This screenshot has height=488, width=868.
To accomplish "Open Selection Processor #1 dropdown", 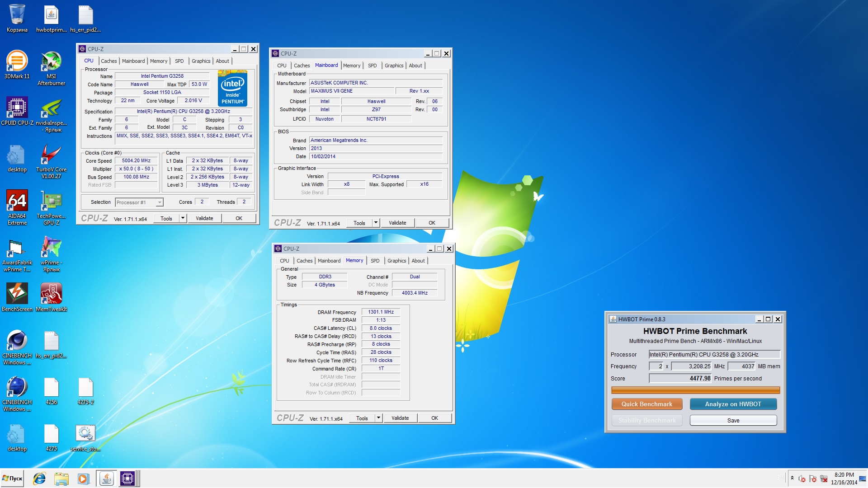I will pyautogui.click(x=139, y=202).
